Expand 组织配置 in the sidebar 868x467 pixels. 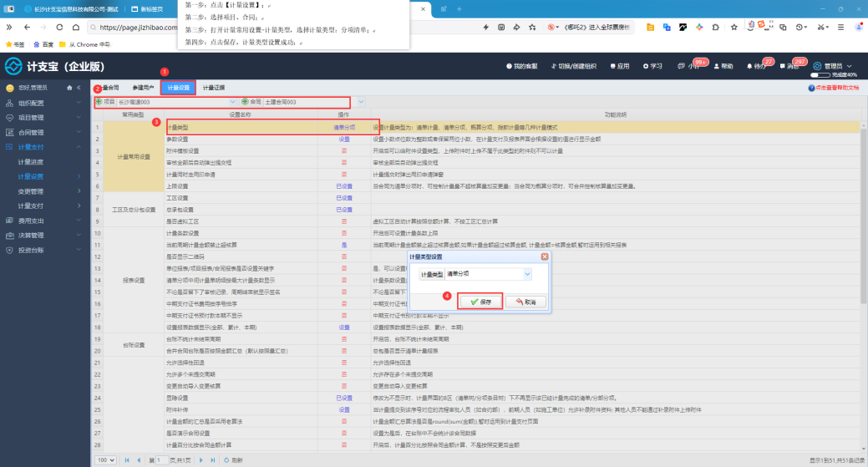[43, 103]
